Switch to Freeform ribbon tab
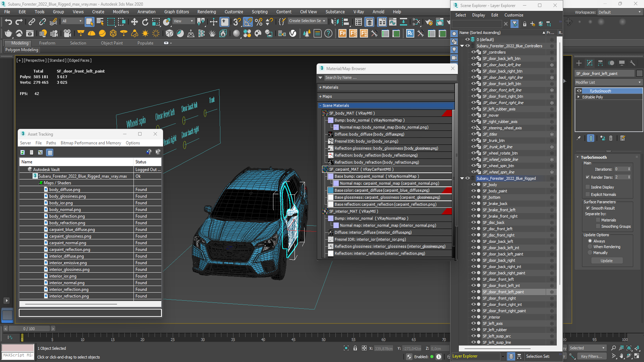The width and height of the screenshot is (644, 362). 47,43
